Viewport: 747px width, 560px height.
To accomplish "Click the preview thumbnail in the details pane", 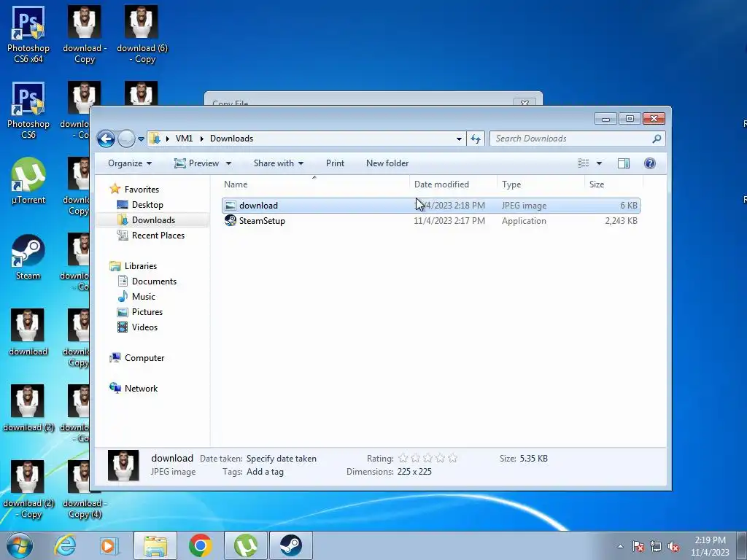I will point(123,465).
